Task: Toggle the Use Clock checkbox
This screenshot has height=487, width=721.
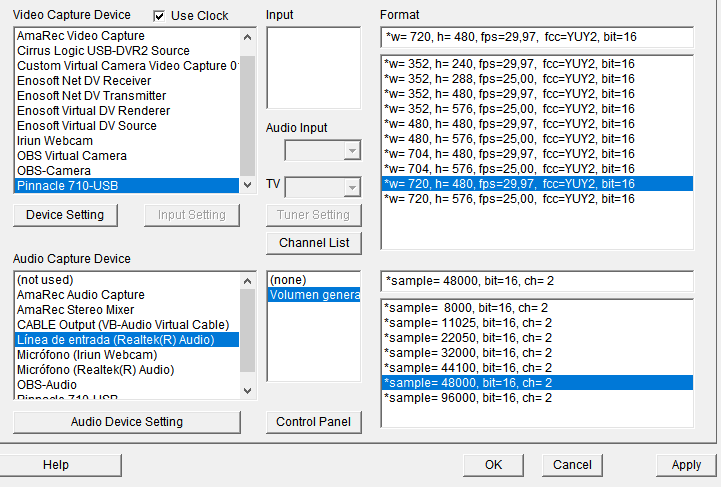Action: [x=159, y=15]
